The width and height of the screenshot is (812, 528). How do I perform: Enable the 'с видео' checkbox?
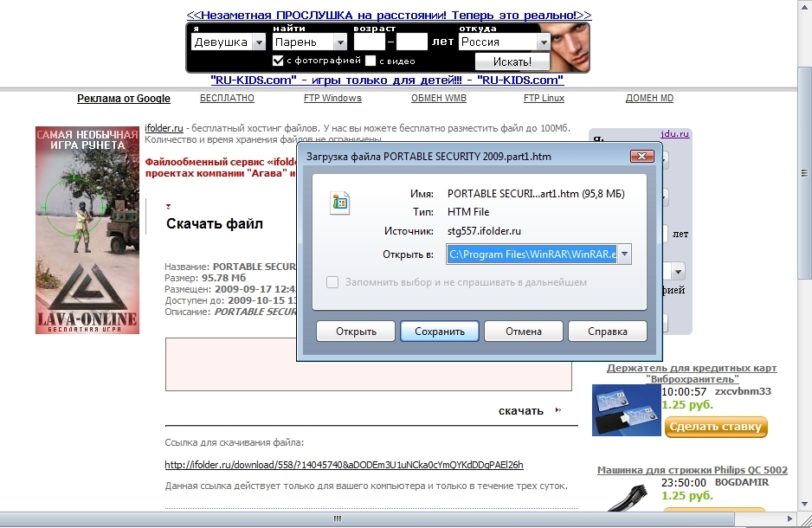coord(371,61)
